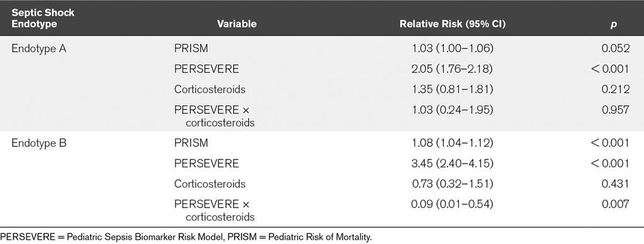Image resolution: width=644 pixels, height=244 pixels.
Task: Select the p value 0.052
Action: point(615,49)
